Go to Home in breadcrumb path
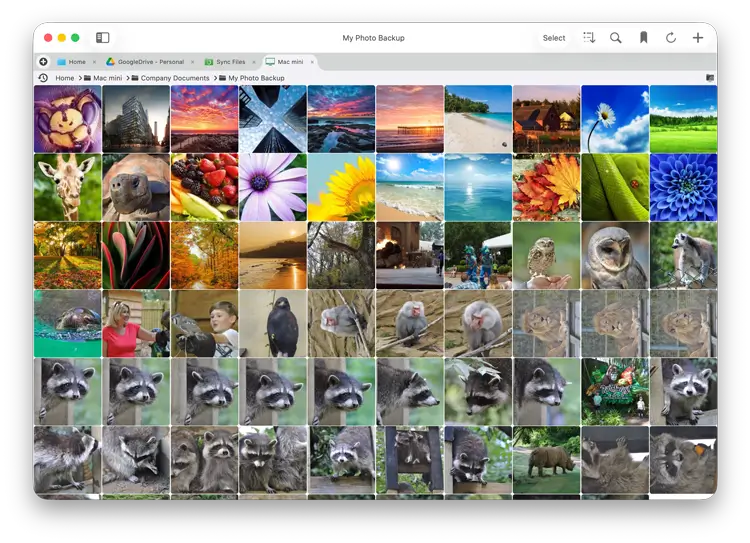 (x=65, y=78)
